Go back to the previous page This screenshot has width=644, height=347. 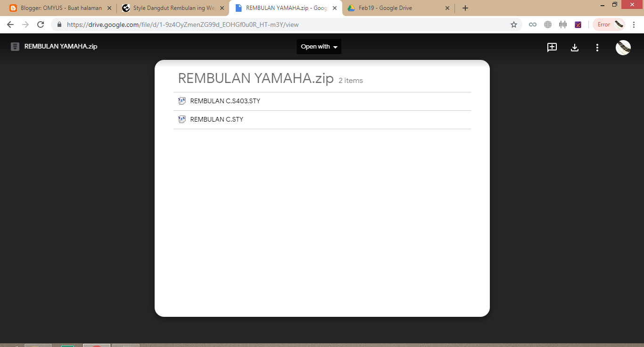click(x=10, y=25)
